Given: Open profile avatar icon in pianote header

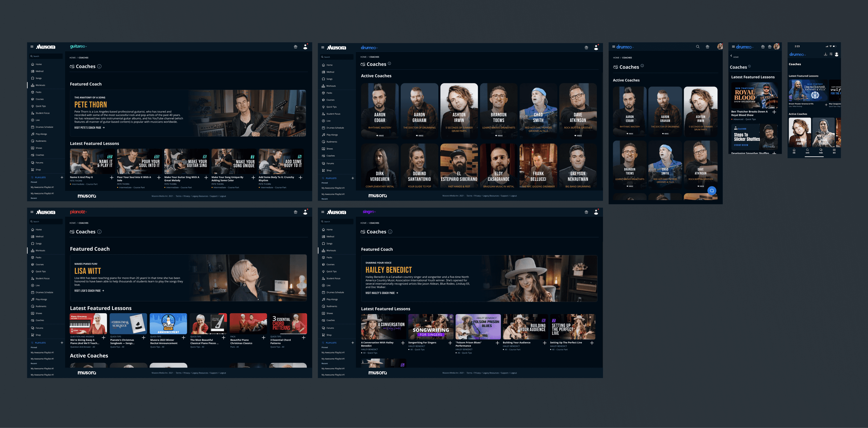Looking at the screenshot, I should point(305,212).
